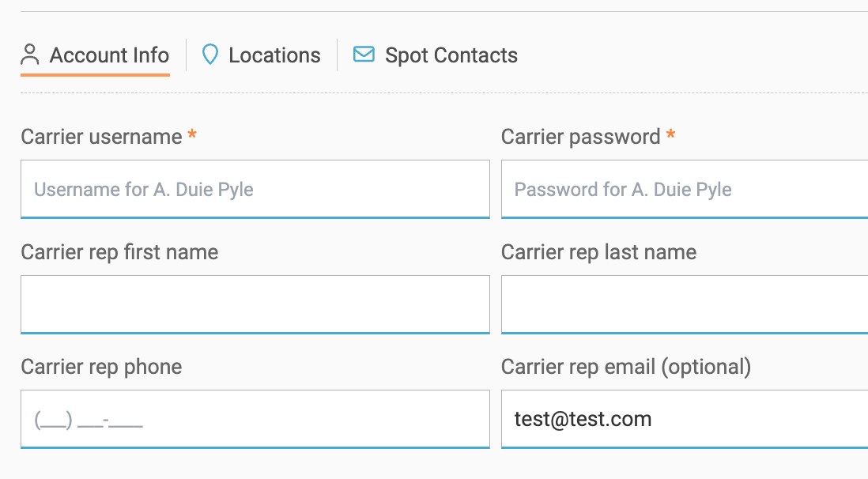Click the "Carrier rep first name" label
Screen dimensions: 868x479
(x=119, y=252)
